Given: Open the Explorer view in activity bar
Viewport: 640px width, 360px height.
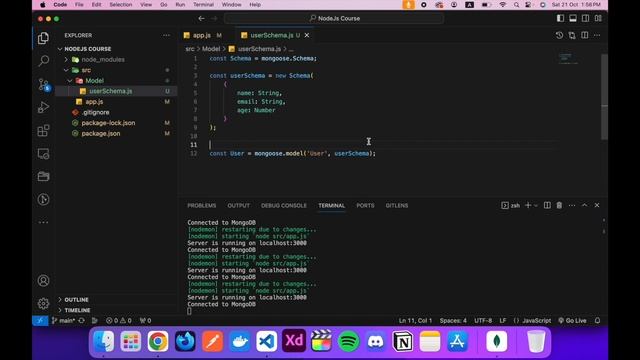Looking at the screenshot, I should pyautogui.click(x=43, y=38).
